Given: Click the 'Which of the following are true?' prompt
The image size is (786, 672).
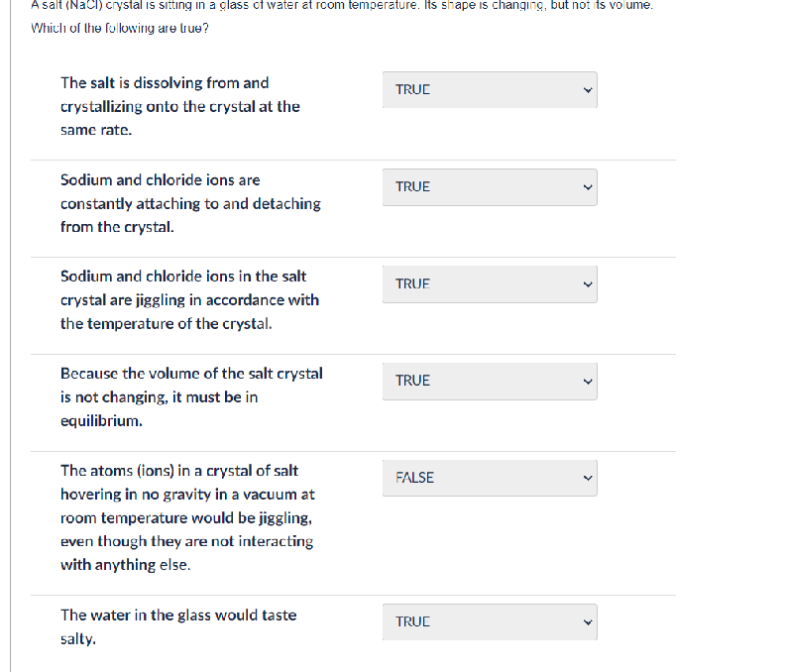Looking at the screenshot, I should coord(120,28).
